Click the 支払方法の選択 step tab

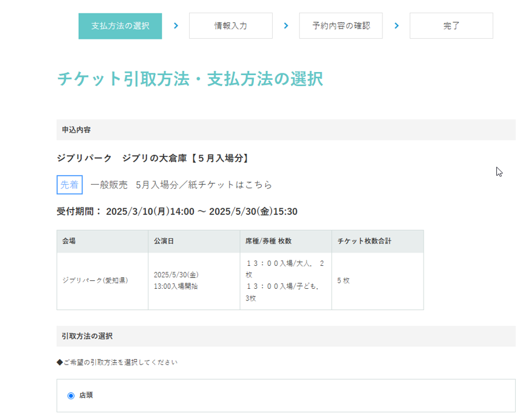point(120,26)
